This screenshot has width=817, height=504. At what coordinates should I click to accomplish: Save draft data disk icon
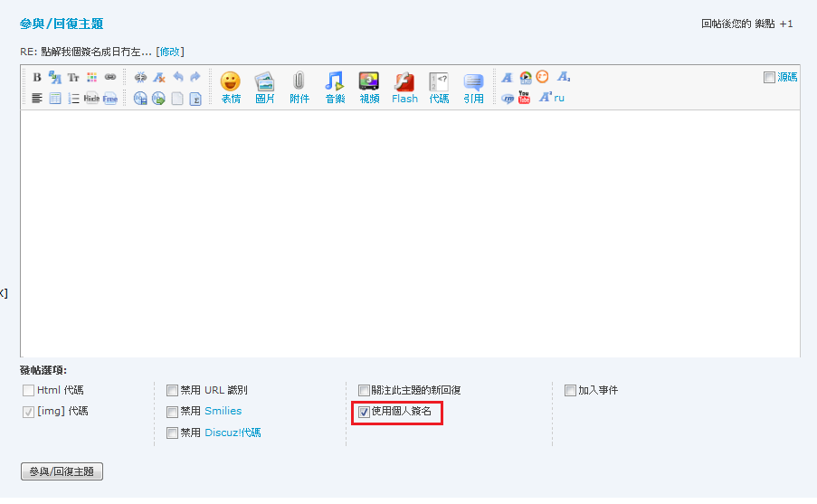coord(140,98)
